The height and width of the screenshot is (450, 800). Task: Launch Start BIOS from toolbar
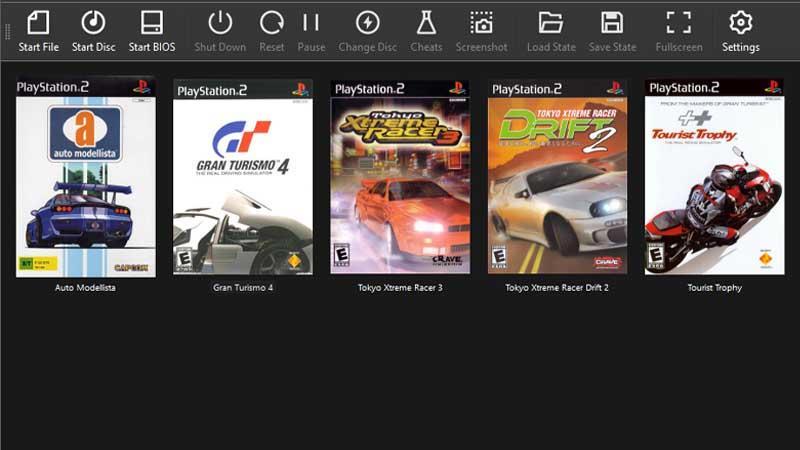coord(152,23)
